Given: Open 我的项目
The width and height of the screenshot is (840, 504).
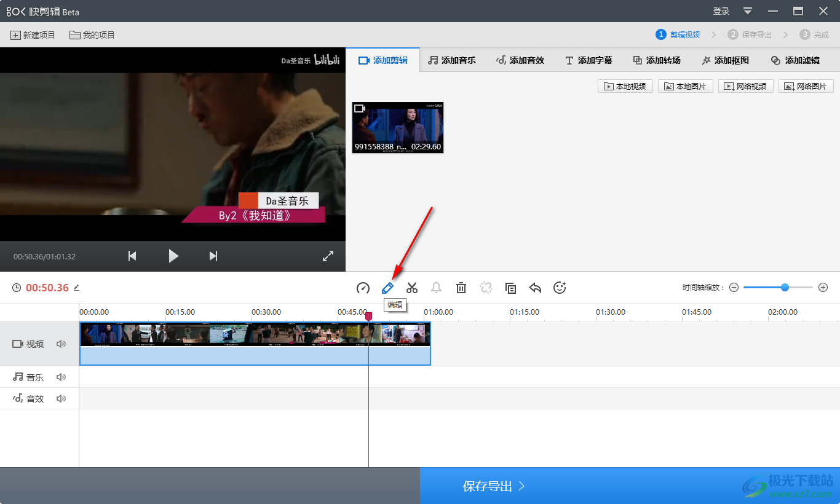Looking at the screenshot, I should pyautogui.click(x=92, y=35).
